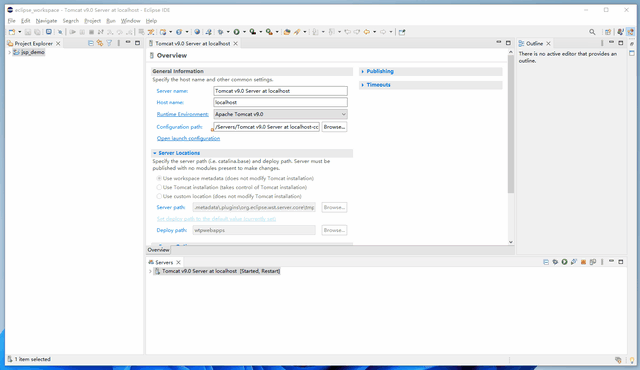Open the Window menu
The image size is (640, 370).
(131, 21)
